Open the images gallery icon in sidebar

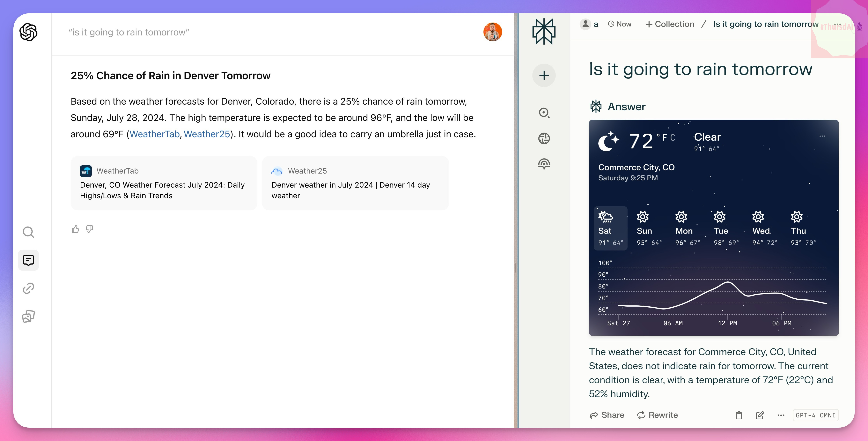point(28,316)
